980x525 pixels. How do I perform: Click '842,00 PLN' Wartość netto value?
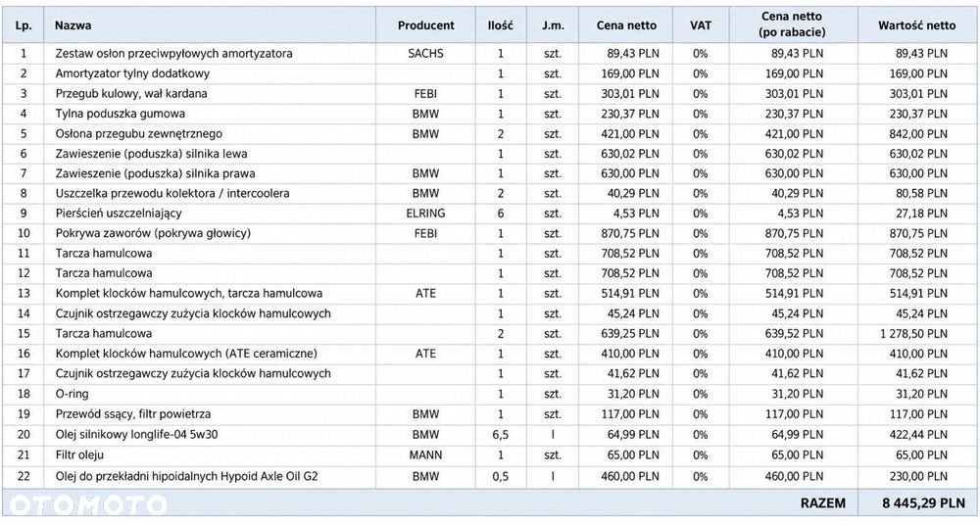(x=919, y=134)
